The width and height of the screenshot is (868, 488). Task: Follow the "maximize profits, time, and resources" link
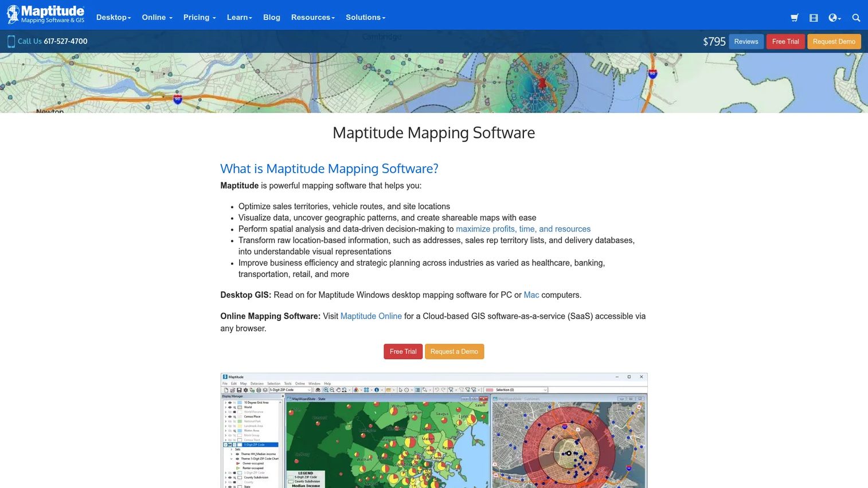[x=523, y=229]
